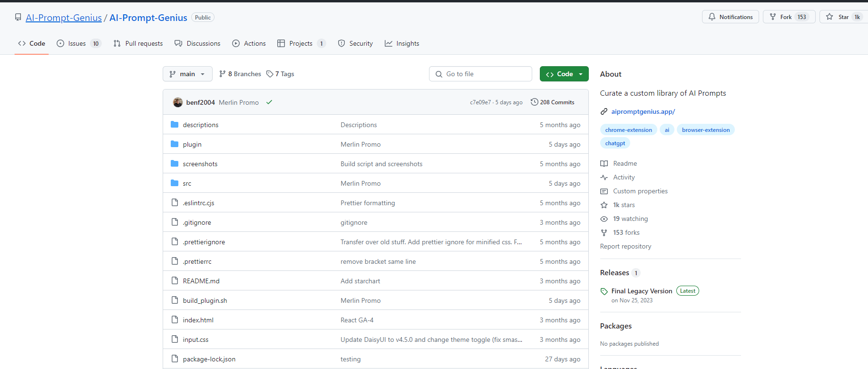868x369 pixels.
Task: Switch to Pull requests tab
Action: 138,43
